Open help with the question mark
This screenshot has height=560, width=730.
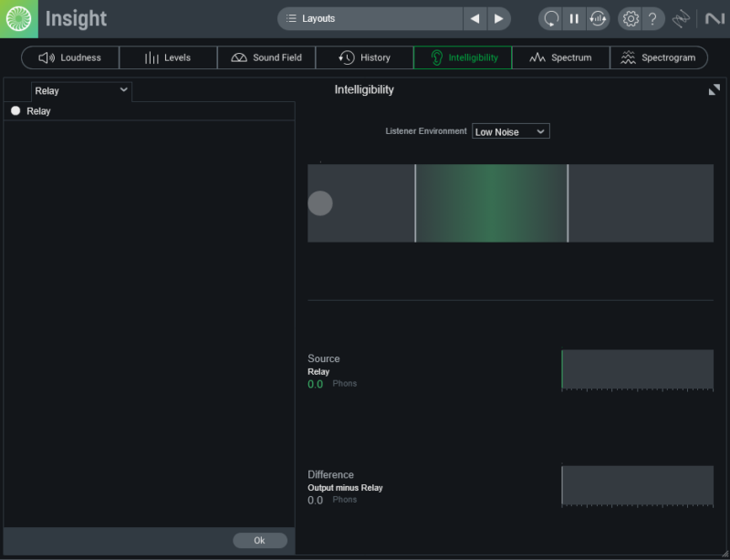[652, 18]
